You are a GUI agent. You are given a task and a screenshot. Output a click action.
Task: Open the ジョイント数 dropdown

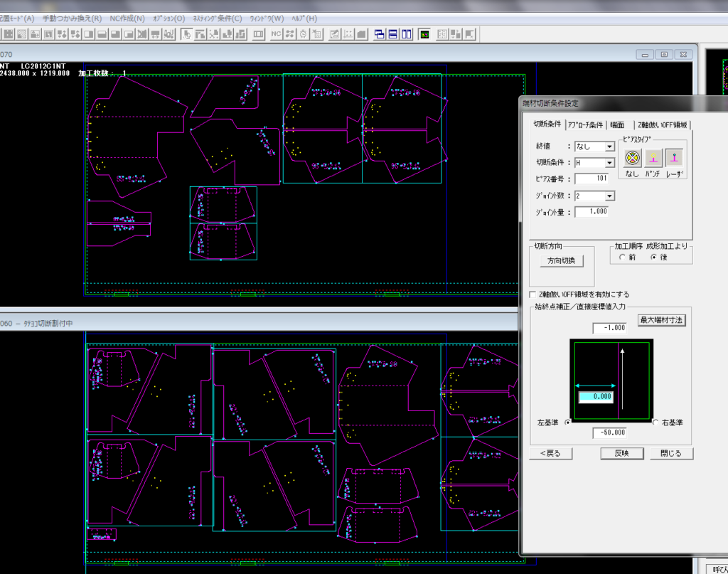click(609, 196)
